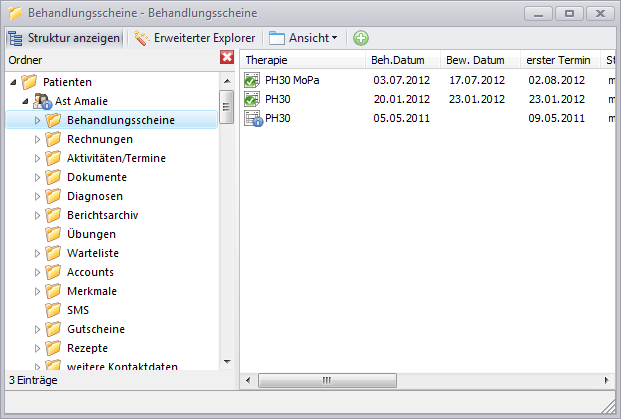The height and width of the screenshot is (419, 621).
Task: Open the Ansicht dropdown menu
Action: pos(303,38)
